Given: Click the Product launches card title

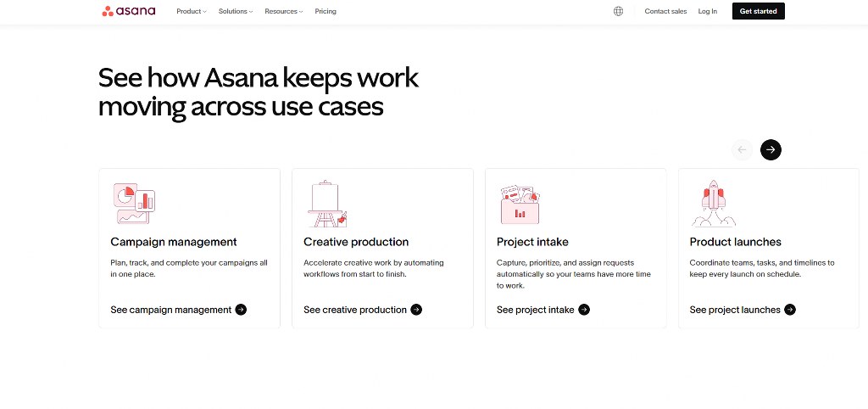Looking at the screenshot, I should pos(735,242).
